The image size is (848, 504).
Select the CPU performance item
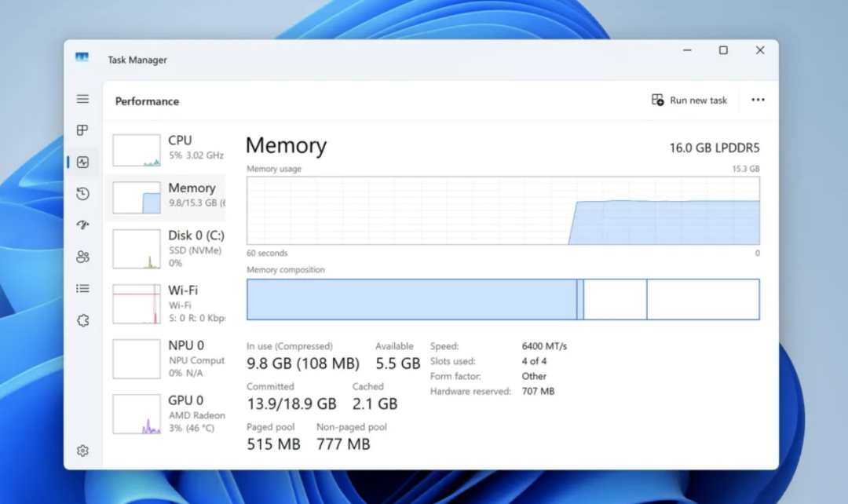[x=167, y=148]
